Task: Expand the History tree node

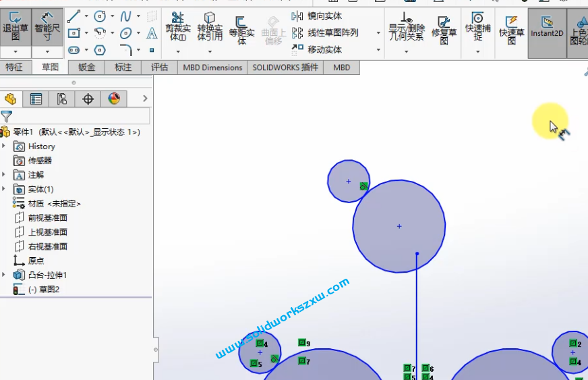Action: point(4,146)
